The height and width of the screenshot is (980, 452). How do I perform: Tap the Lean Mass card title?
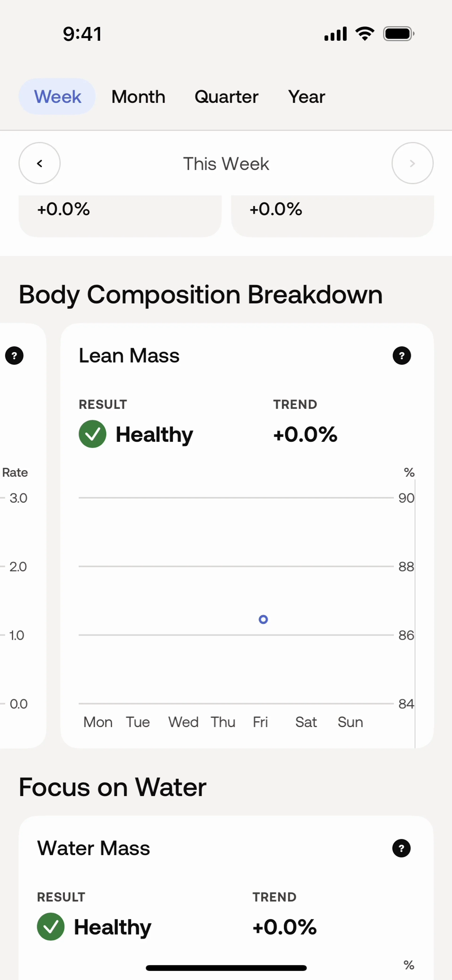[x=129, y=356]
